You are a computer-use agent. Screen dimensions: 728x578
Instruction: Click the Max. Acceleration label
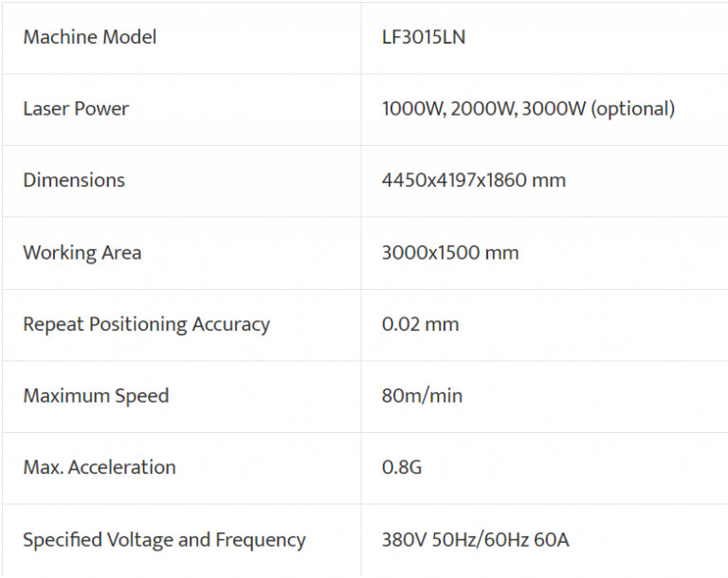coord(100,467)
